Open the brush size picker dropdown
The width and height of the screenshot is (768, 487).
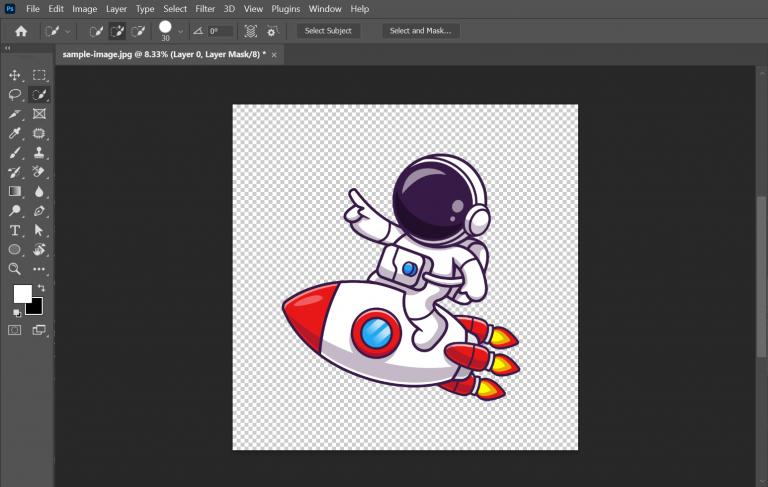(x=181, y=31)
